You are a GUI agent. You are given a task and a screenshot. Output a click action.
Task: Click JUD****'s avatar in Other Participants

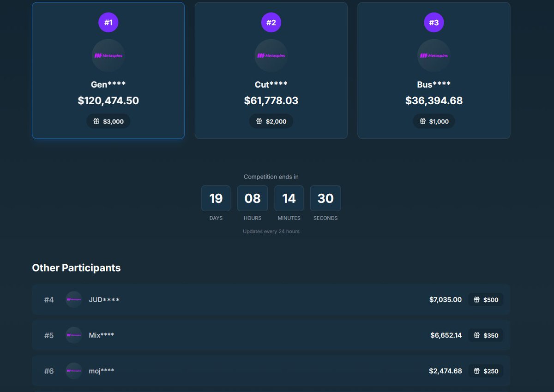[73, 299]
